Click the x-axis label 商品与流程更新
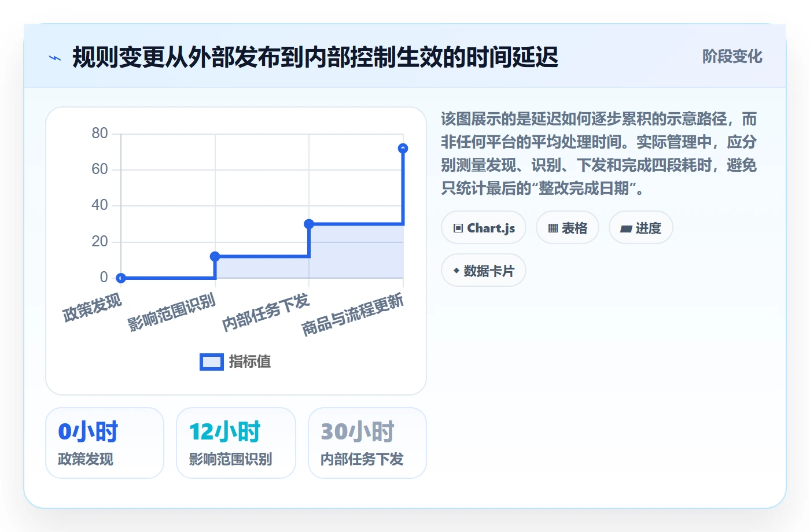Image resolution: width=810 pixels, height=532 pixels. (353, 314)
